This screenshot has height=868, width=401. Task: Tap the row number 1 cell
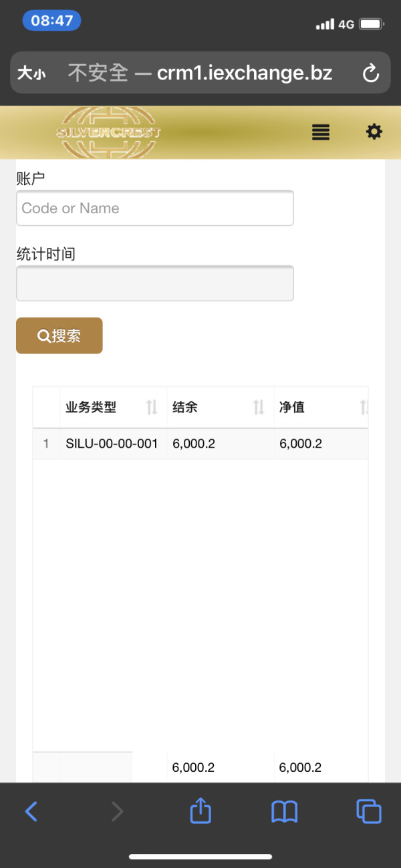coord(46,444)
